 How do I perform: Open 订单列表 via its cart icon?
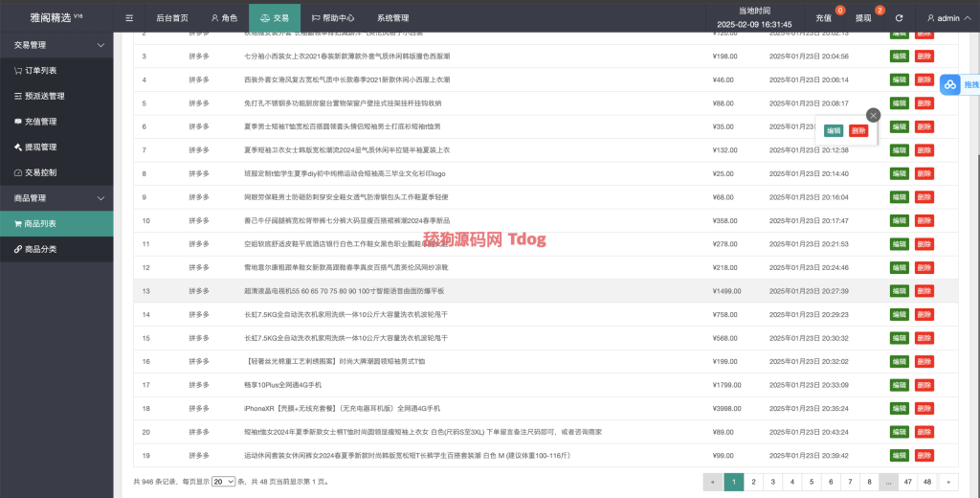point(17,71)
